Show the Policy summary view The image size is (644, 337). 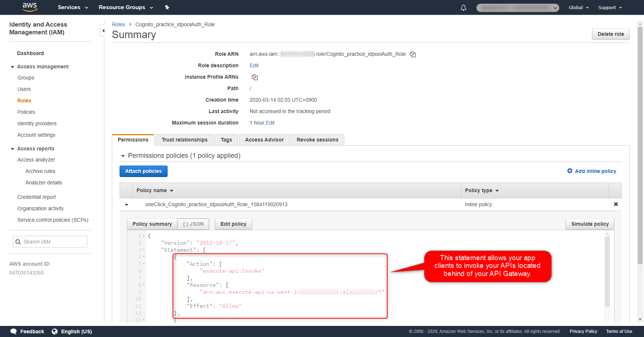(x=152, y=224)
